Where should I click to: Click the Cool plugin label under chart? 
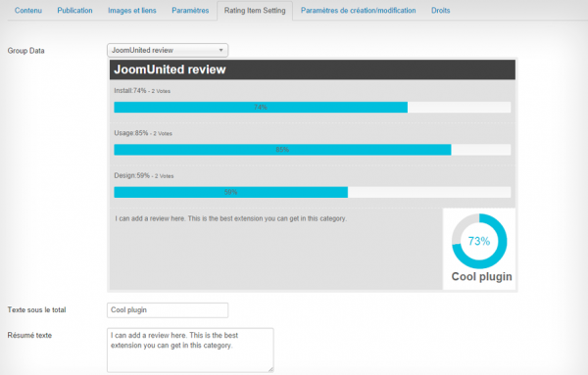[x=481, y=276]
